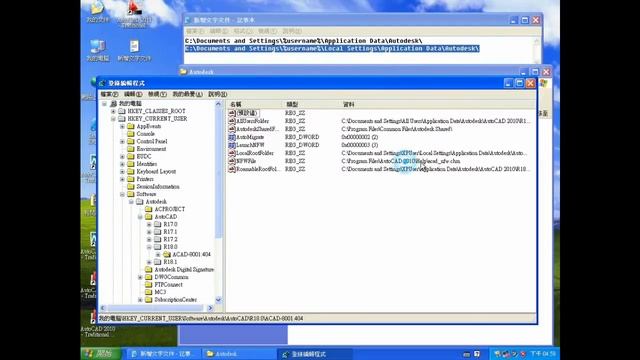The height and width of the screenshot is (360, 640).
Task: Expand the R18.1 key
Action: point(149,262)
